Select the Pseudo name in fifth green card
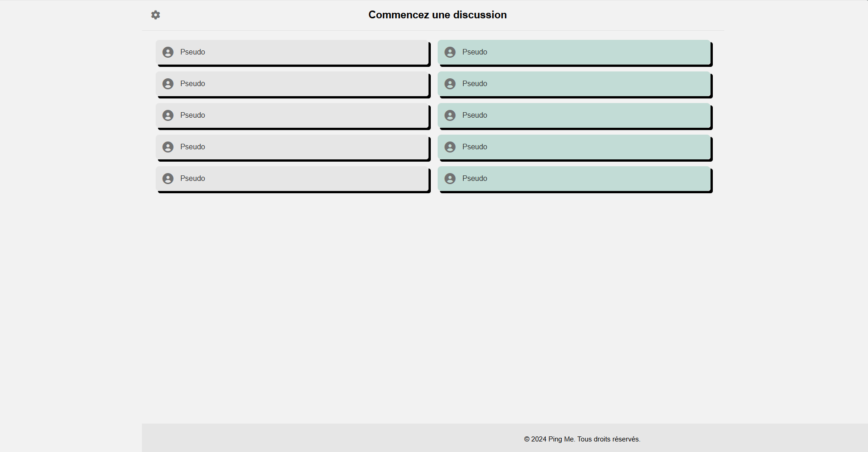This screenshot has height=452, width=868. click(474, 179)
